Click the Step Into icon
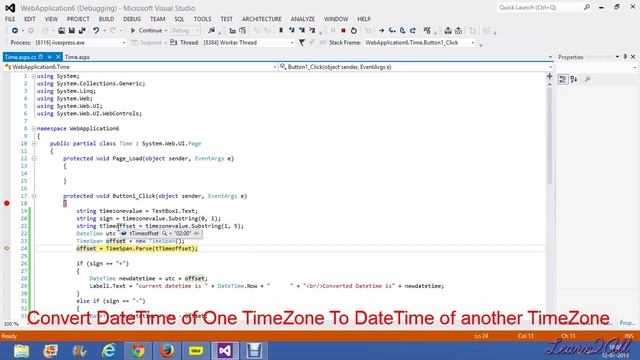This screenshot has width=640, height=360. coord(392,31)
